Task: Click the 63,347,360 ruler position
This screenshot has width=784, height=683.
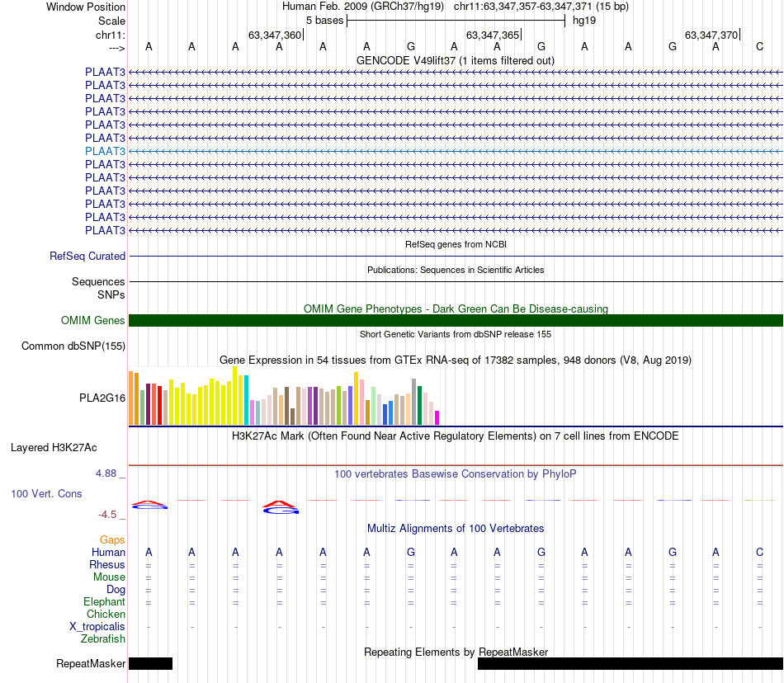Action: pyautogui.click(x=275, y=35)
